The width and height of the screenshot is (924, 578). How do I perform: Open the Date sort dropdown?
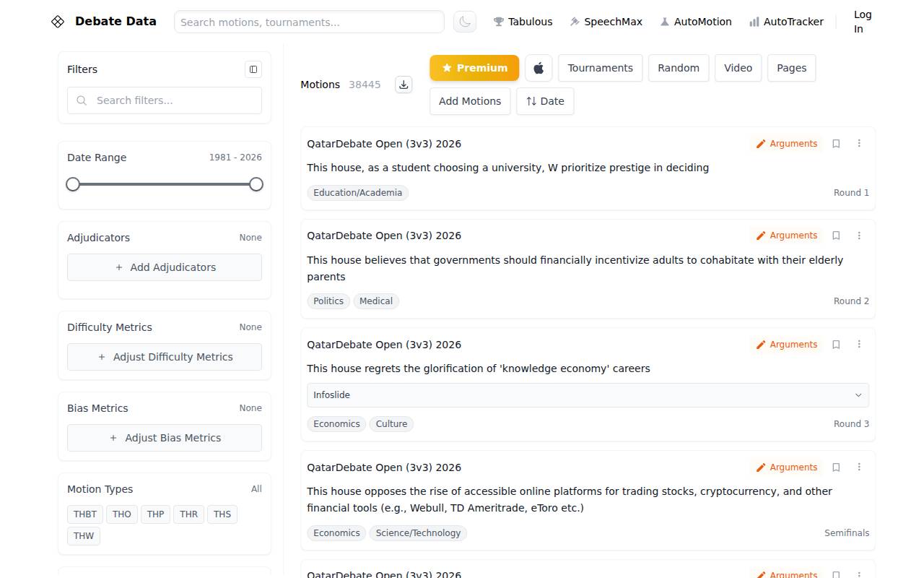click(545, 101)
